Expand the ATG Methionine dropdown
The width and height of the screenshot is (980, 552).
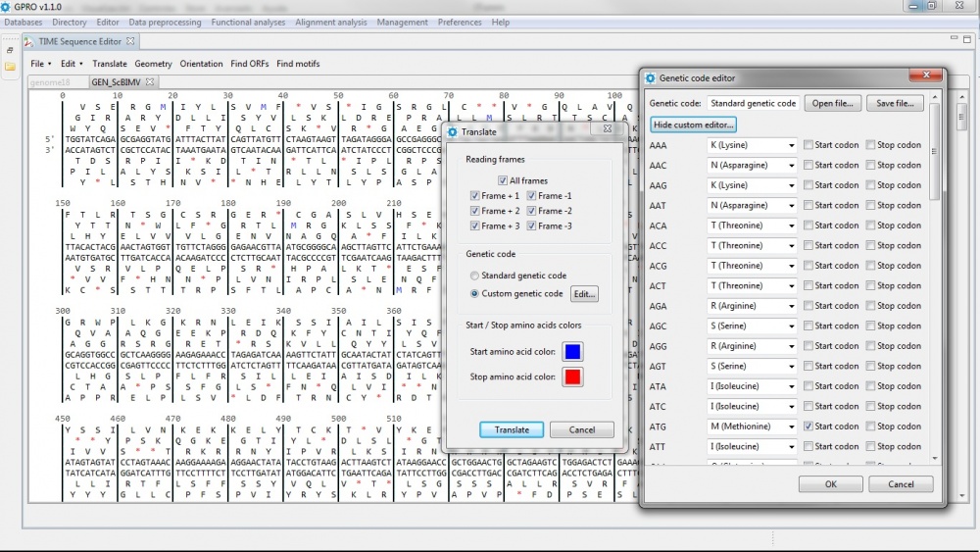coord(790,427)
